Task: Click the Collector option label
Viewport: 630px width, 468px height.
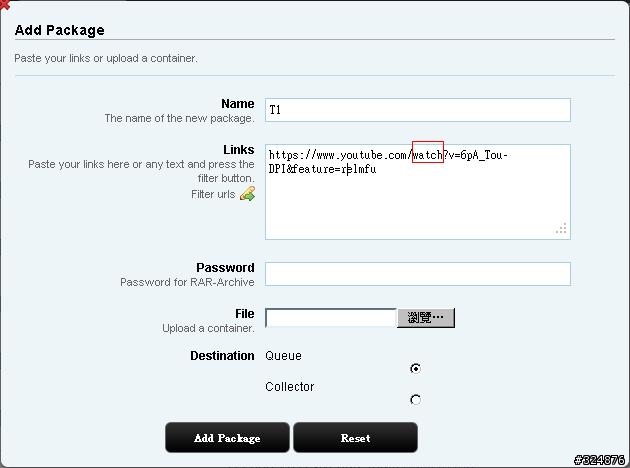Action: tap(290, 386)
